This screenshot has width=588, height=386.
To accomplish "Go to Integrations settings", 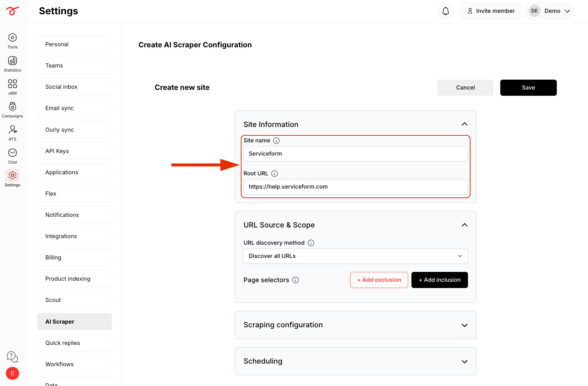I will click(75, 236).
